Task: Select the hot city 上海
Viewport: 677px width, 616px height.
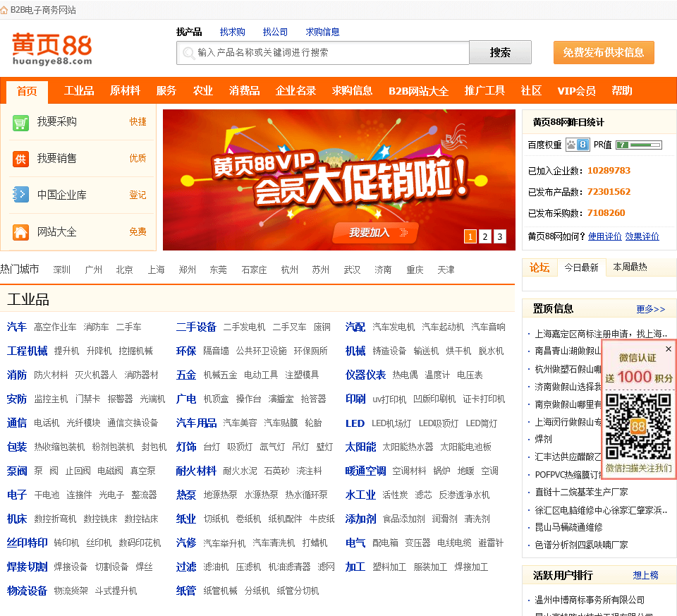Action: [x=157, y=270]
